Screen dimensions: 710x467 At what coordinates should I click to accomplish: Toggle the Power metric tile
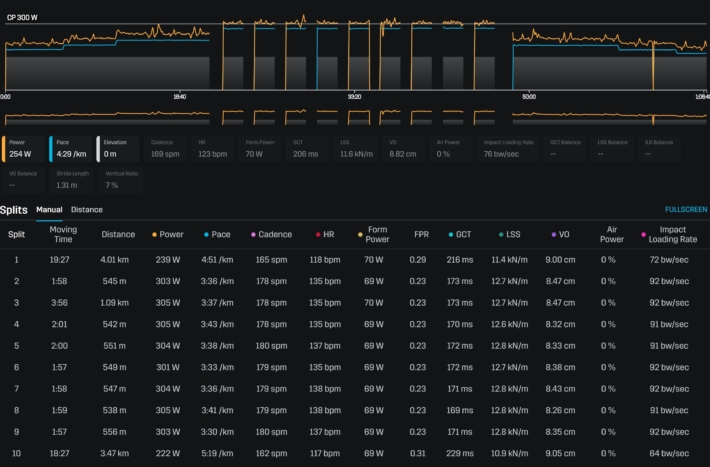pos(24,149)
